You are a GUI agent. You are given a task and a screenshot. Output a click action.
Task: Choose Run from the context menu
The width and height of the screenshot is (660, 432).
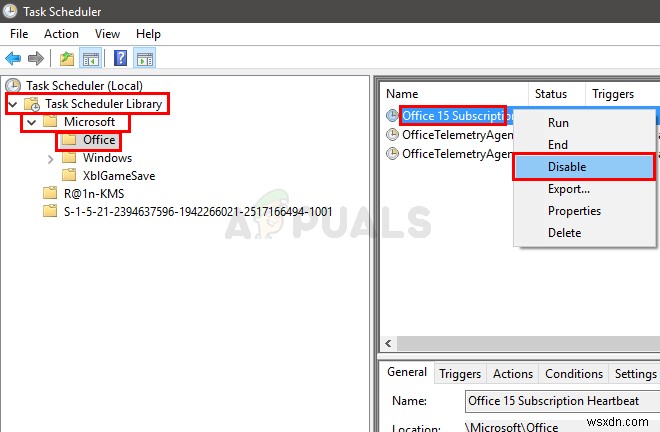pos(584,123)
